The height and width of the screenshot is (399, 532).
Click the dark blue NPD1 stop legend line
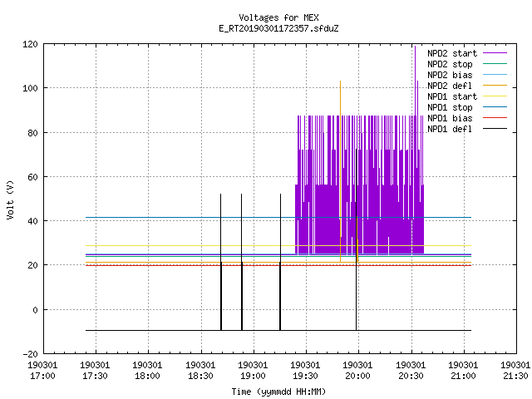[495, 107]
